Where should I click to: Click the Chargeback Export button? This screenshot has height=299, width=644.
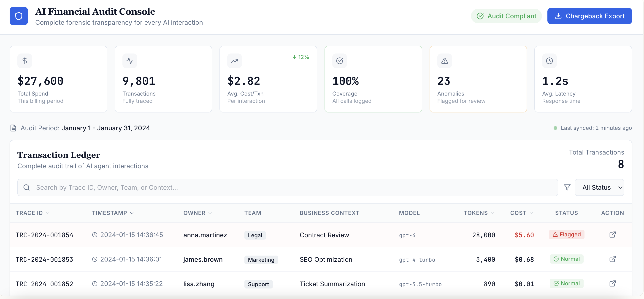pyautogui.click(x=589, y=16)
